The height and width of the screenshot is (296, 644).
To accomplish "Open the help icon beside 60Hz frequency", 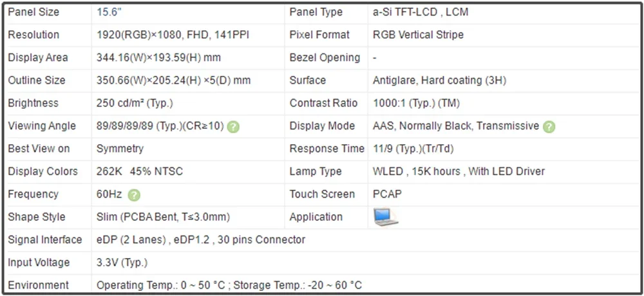I will (x=134, y=194).
